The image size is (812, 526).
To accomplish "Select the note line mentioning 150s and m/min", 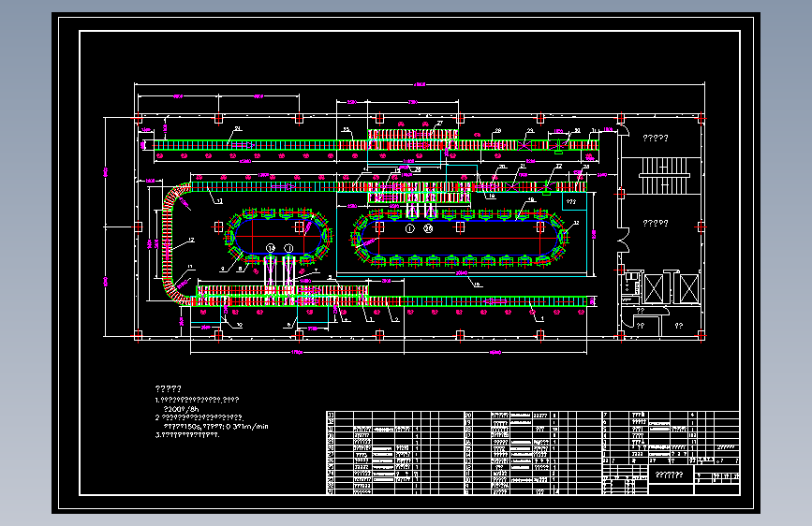I will [x=216, y=426].
